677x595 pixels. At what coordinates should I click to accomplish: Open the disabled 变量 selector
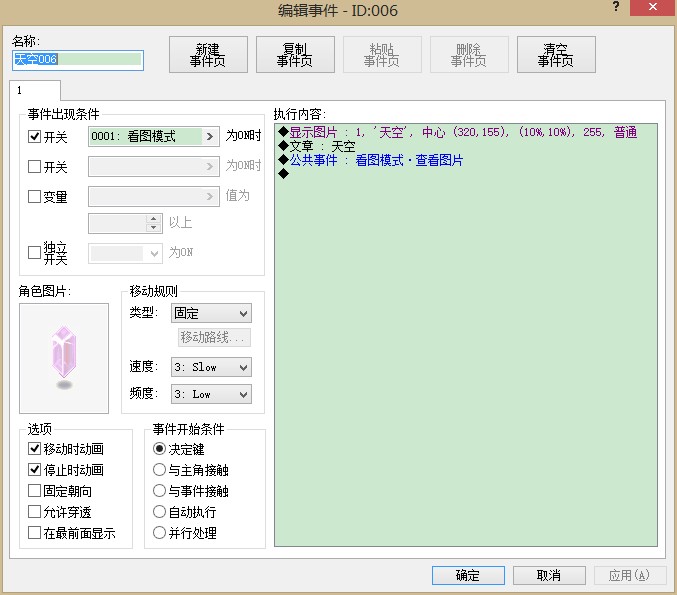(x=154, y=196)
